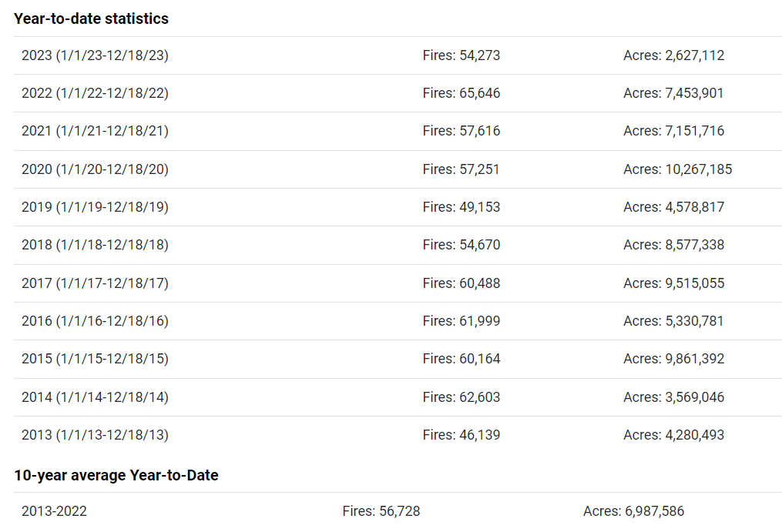Click Fires: 65,646 cell

(461, 93)
